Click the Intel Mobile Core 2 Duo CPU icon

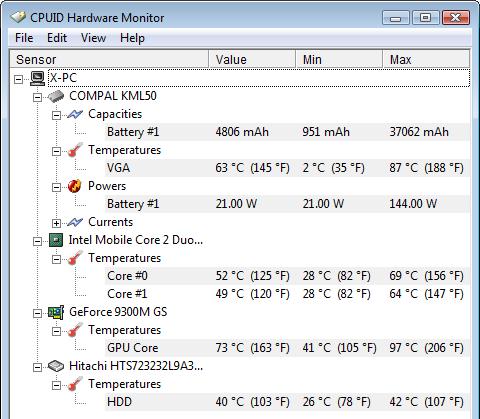[56, 240]
